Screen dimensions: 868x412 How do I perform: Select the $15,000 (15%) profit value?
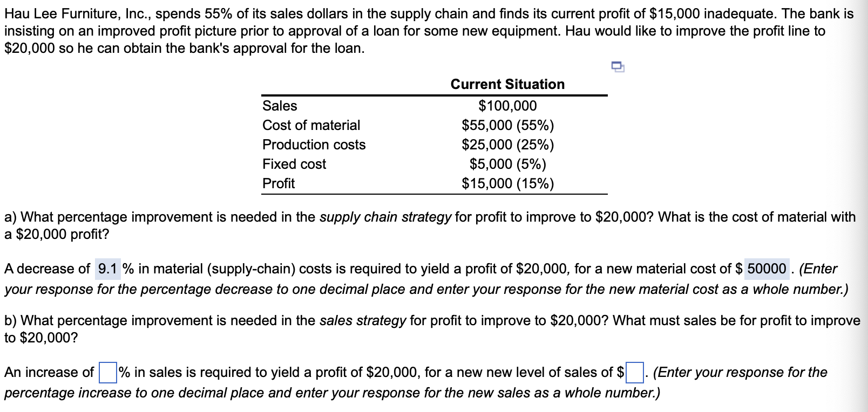tap(507, 183)
